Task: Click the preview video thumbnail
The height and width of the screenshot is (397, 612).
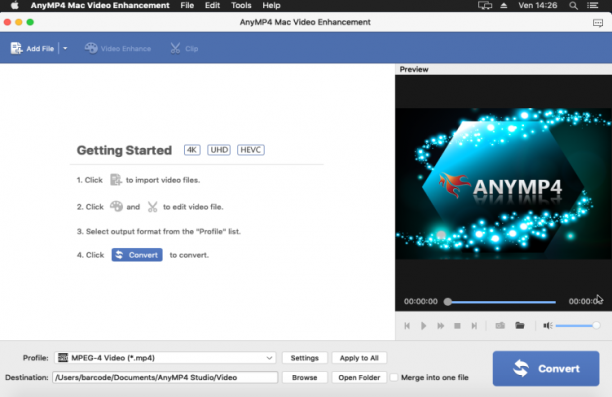Action: pos(503,184)
